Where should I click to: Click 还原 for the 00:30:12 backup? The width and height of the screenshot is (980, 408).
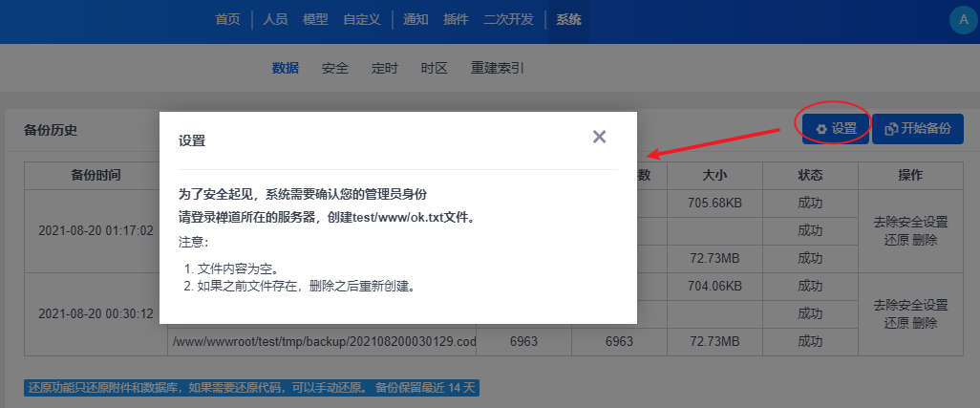click(x=896, y=324)
